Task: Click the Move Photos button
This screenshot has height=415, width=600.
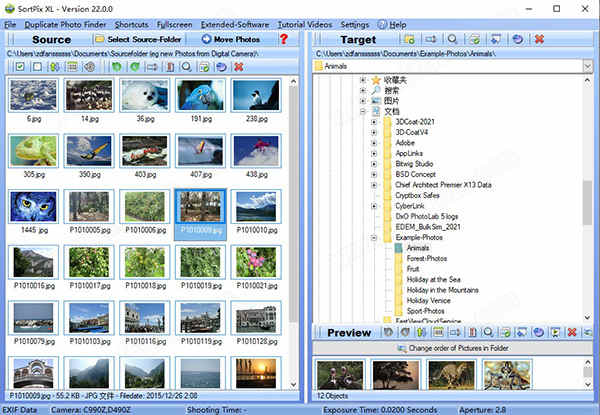Action: (x=231, y=39)
